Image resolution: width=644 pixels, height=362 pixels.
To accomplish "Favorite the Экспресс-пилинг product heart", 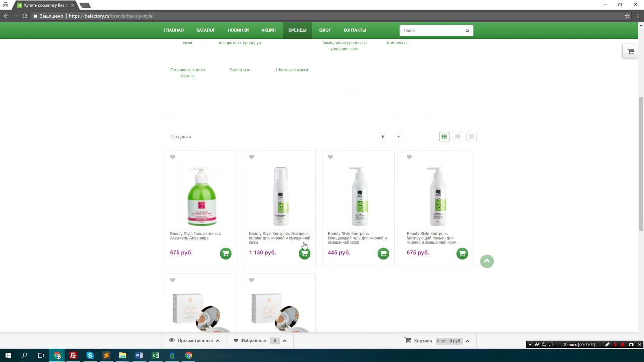I will (x=252, y=157).
